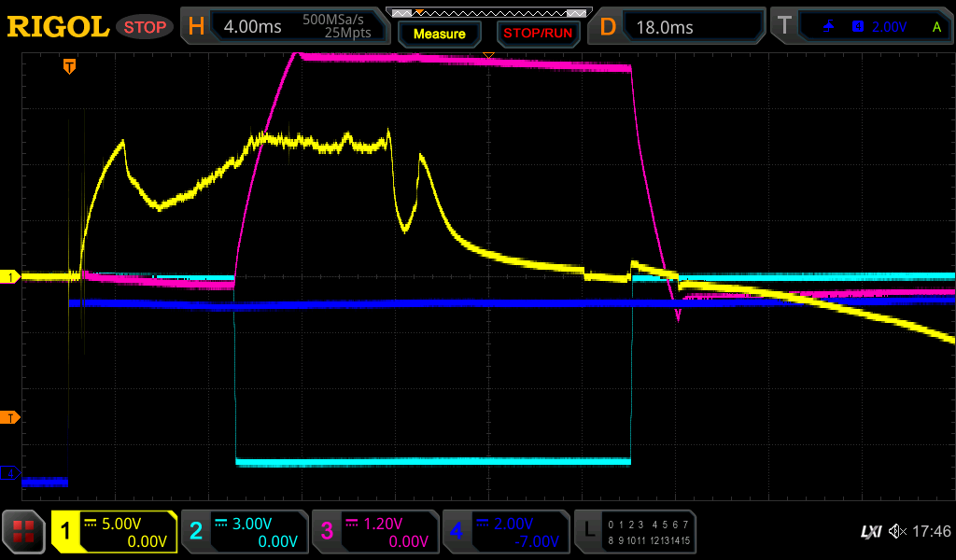Select the channel 1 ground marker on left edge
Image resolution: width=956 pixels, height=560 pixels.
(9, 277)
